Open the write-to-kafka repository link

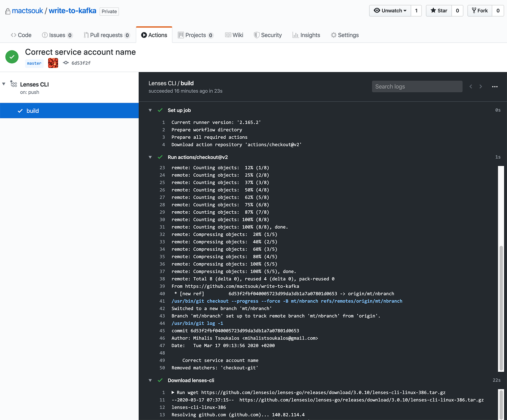click(x=72, y=11)
